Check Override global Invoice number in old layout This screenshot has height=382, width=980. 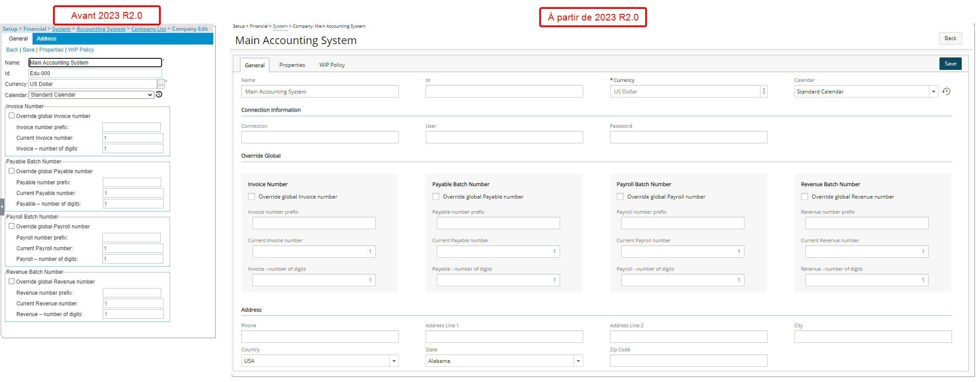[x=12, y=116]
